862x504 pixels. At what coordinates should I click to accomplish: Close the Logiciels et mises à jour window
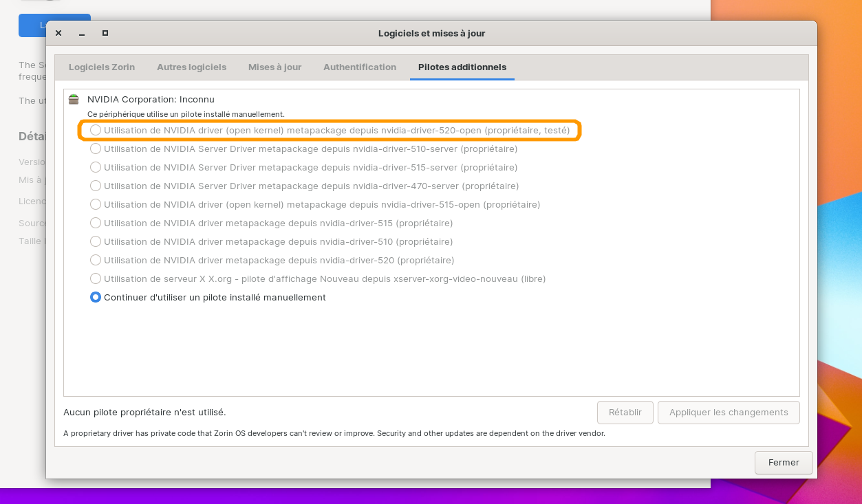(x=58, y=33)
